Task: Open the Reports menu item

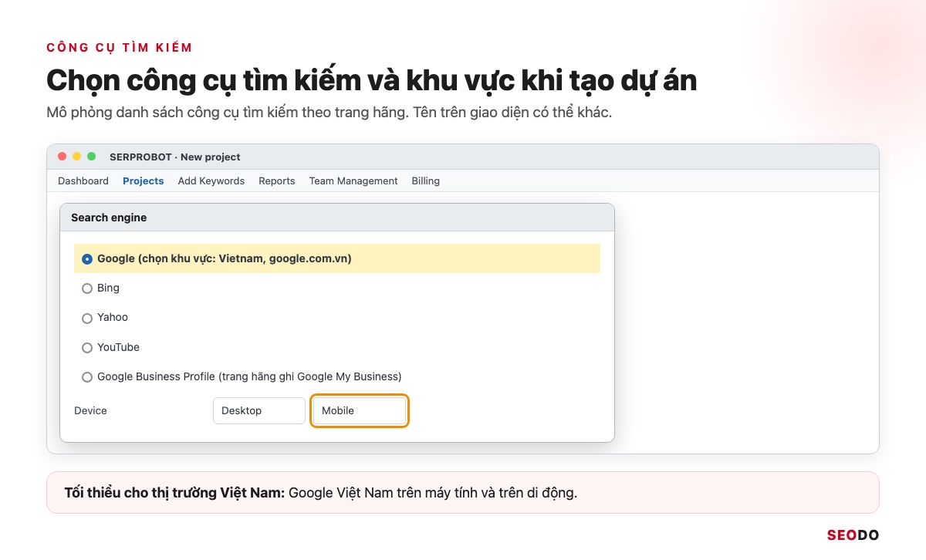Action: point(277,180)
